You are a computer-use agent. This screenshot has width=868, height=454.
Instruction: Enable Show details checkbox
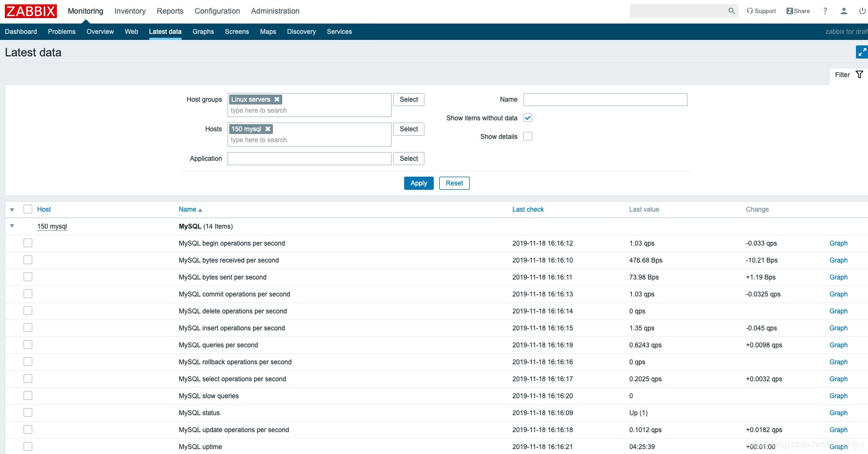tap(528, 136)
